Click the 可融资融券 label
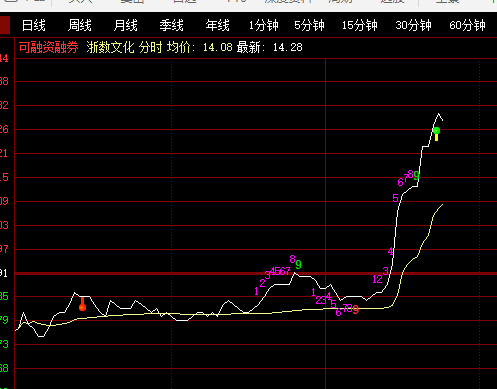 point(49,47)
